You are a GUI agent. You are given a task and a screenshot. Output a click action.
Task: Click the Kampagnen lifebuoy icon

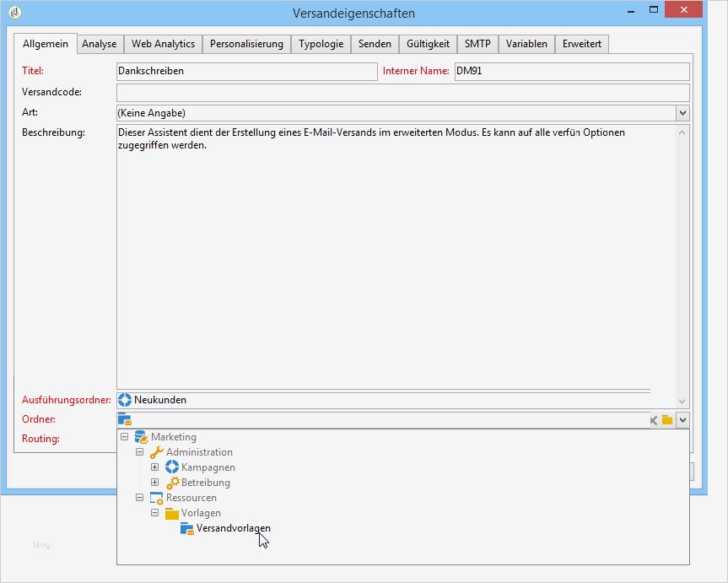pos(172,467)
